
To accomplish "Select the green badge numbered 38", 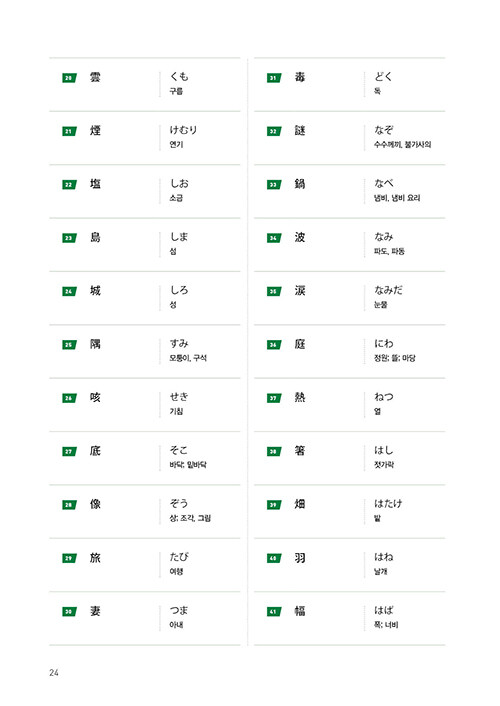I will pos(274,452).
